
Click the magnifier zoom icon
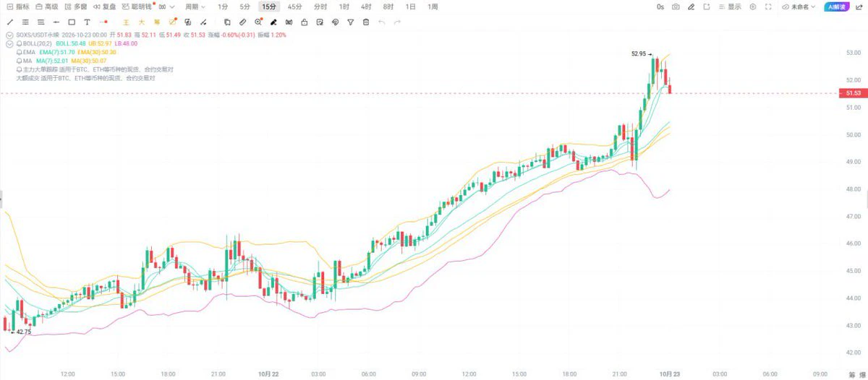(x=258, y=22)
